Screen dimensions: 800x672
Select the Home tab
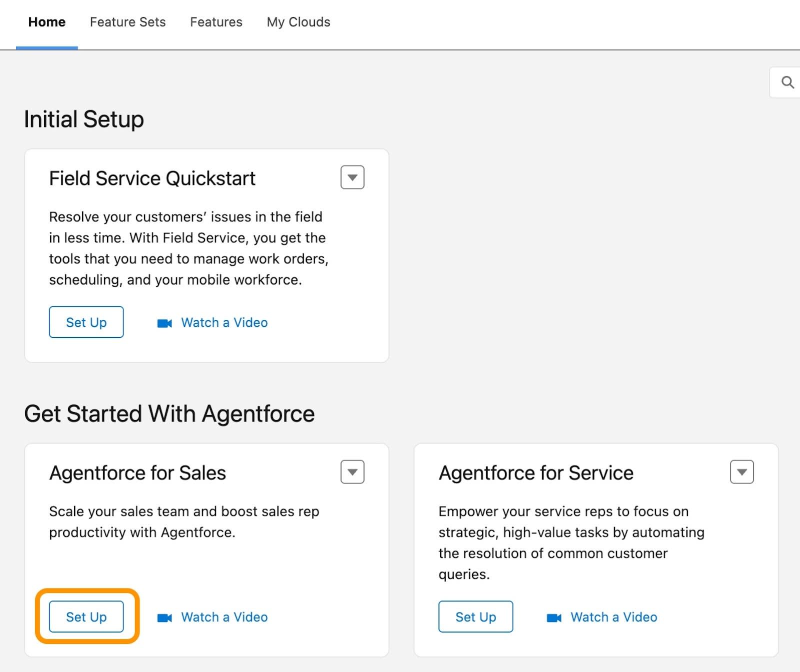click(x=47, y=22)
